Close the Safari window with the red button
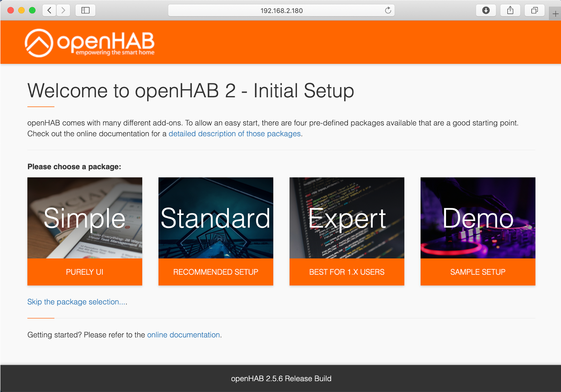This screenshot has width=561, height=392. (11, 10)
